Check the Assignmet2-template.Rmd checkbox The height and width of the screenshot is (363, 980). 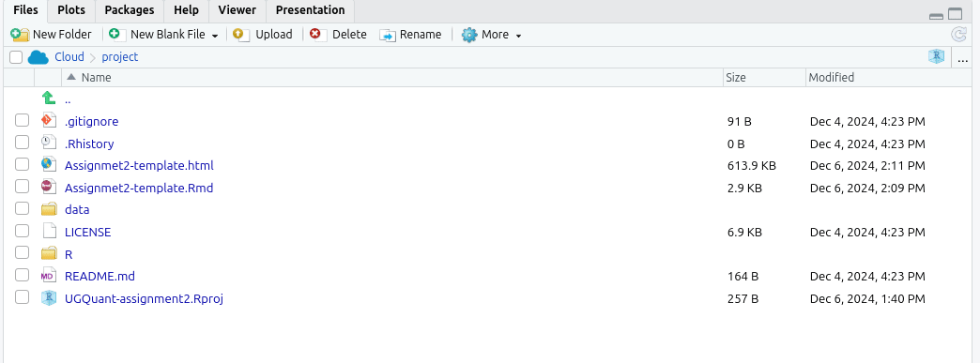22,186
